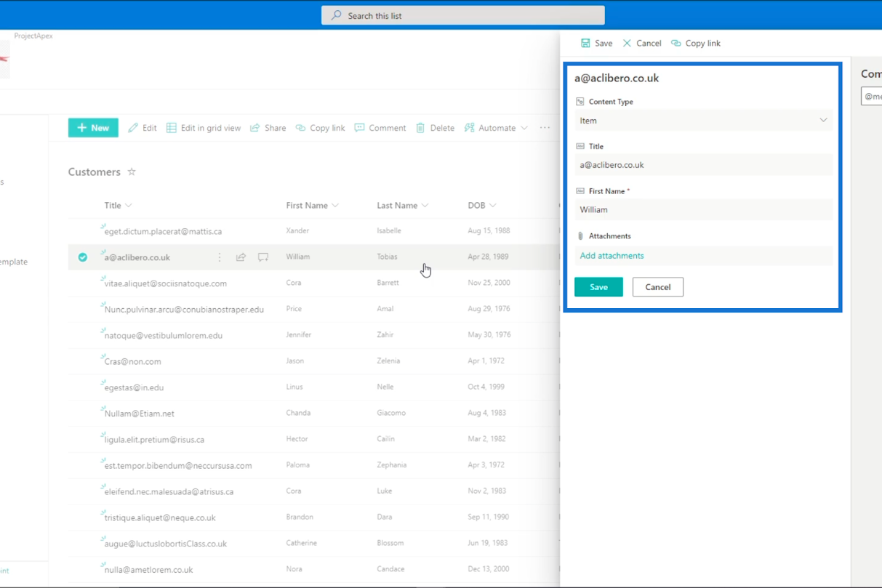
Task: Click the Cancel X icon in panel header
Action: [x=627, y=43]
